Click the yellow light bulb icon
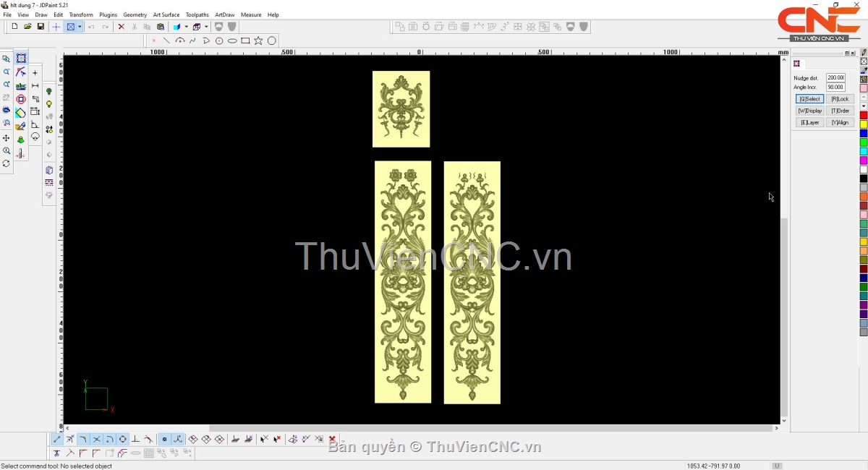This screenshot has width=868, height=470. tap(49, 105)
